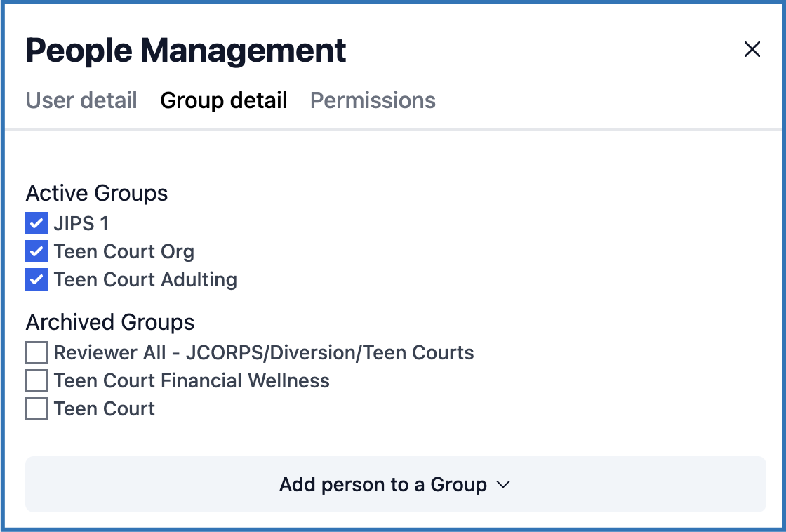The height and width of the screenshot is (532, 786).
Task: Click the Archived Groups heading
Action: click(x=110, y=322)
